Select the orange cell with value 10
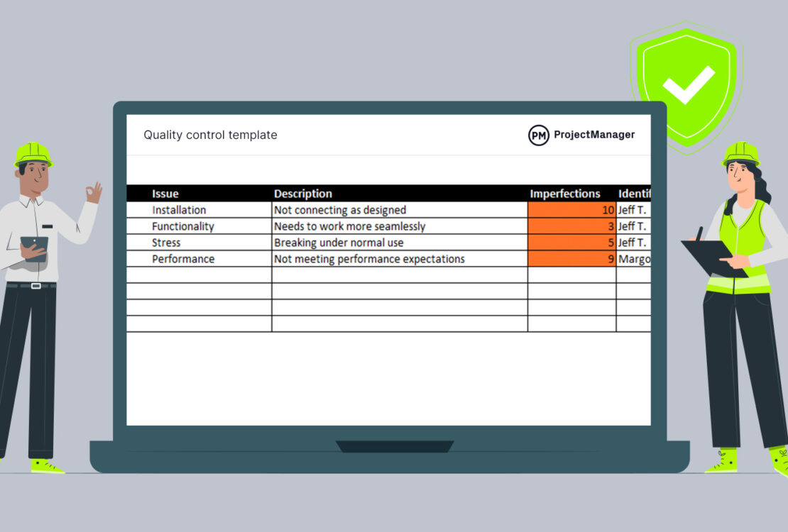This screenshot has height=532, width=788. click(x=571, y=210)
